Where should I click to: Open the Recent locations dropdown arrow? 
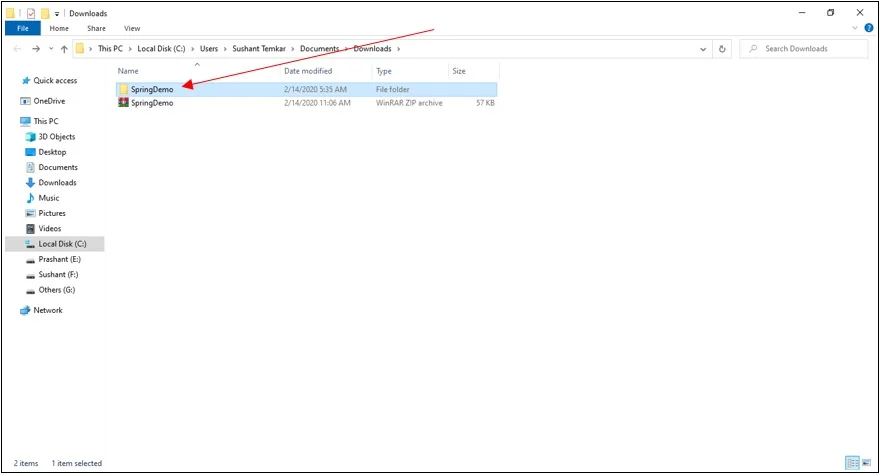(51, 49)
